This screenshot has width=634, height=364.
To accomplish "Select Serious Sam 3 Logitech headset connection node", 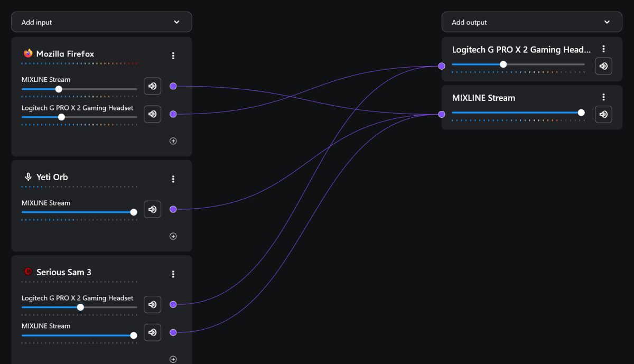I will click(173, 304).
